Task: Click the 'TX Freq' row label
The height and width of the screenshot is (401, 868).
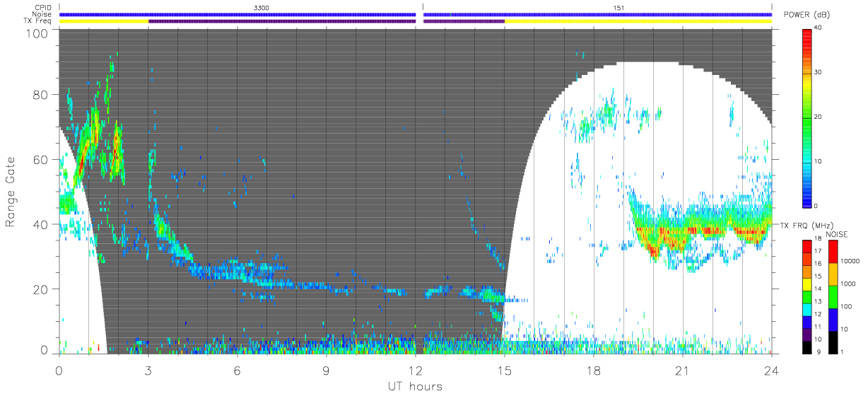Action: (x=39, y=21)
